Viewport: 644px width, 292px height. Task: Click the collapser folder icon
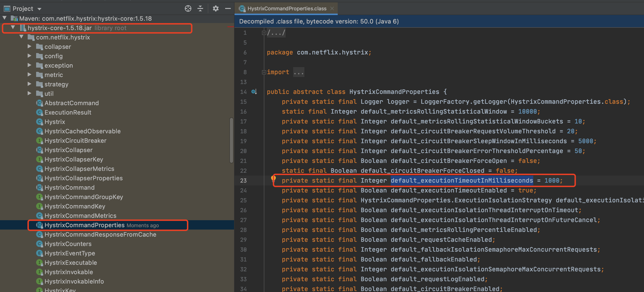[x=39, y=46]
